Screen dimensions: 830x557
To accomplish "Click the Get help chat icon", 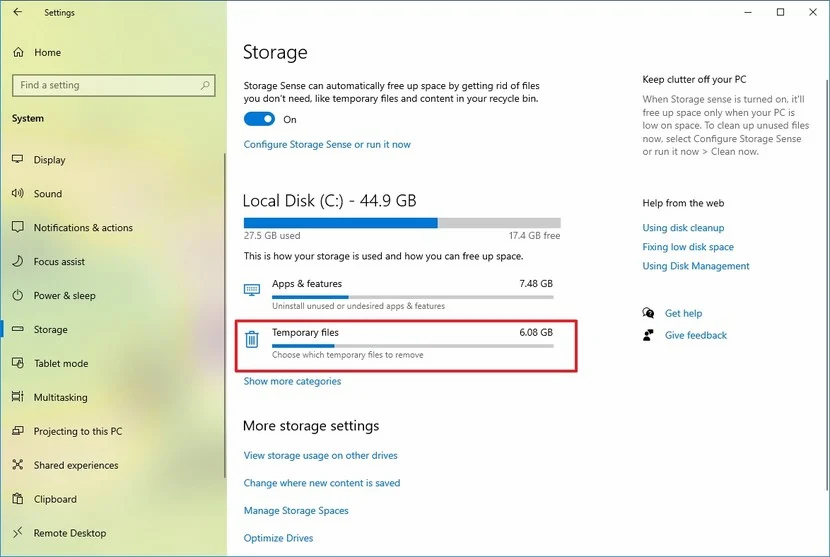I will [x=648, y=313].
